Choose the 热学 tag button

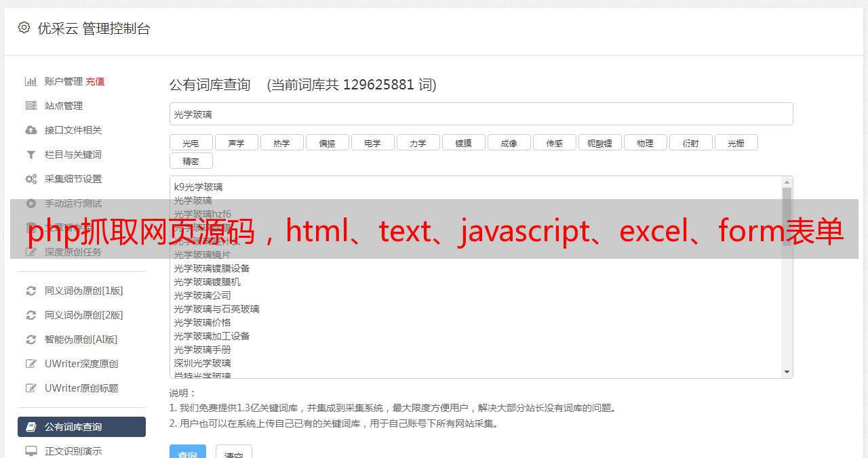pos(281,143)
